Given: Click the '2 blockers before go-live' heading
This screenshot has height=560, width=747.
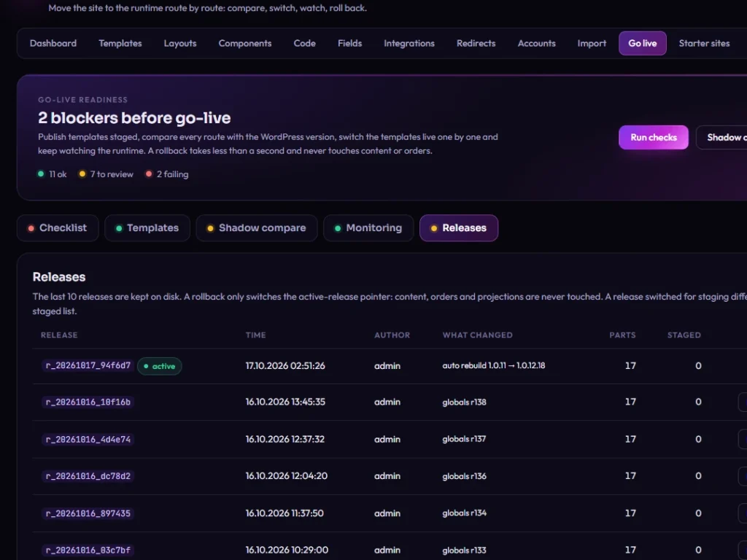Looking at the screenshot, I should 134,117.
